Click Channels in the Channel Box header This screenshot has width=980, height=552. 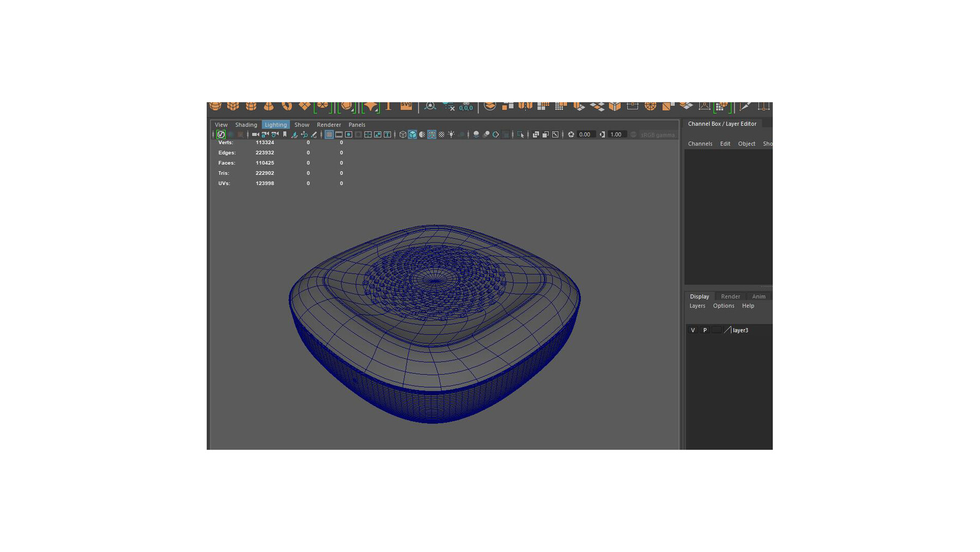coord(700,143)
